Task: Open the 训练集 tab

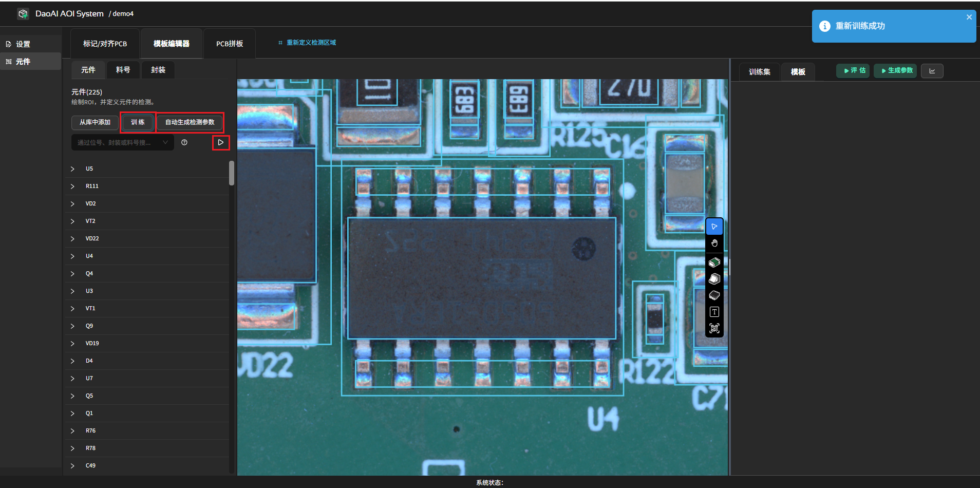Action: click(759, 72)
